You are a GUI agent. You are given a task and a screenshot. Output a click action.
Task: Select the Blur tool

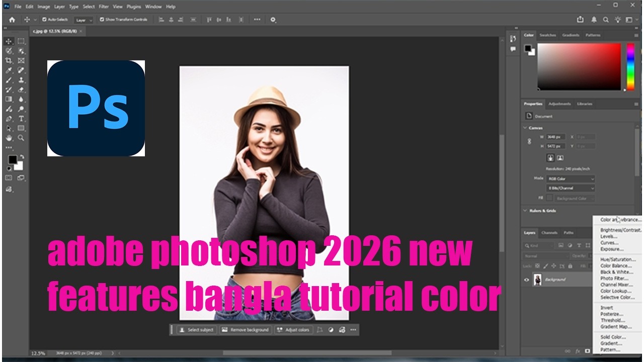coord(21,99)
